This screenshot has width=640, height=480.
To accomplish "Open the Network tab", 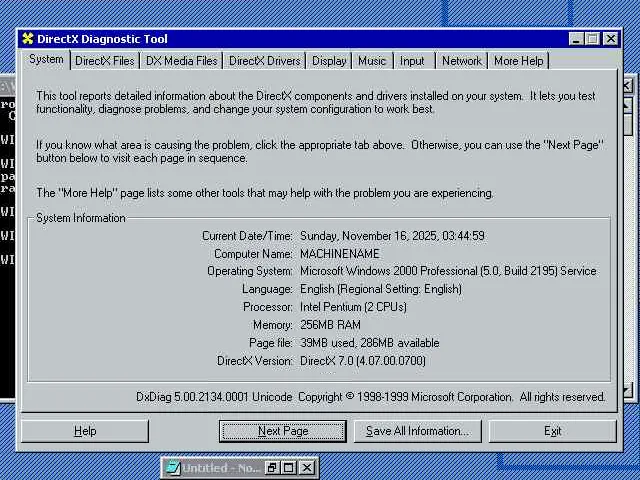I will click(x=462, y=61).
